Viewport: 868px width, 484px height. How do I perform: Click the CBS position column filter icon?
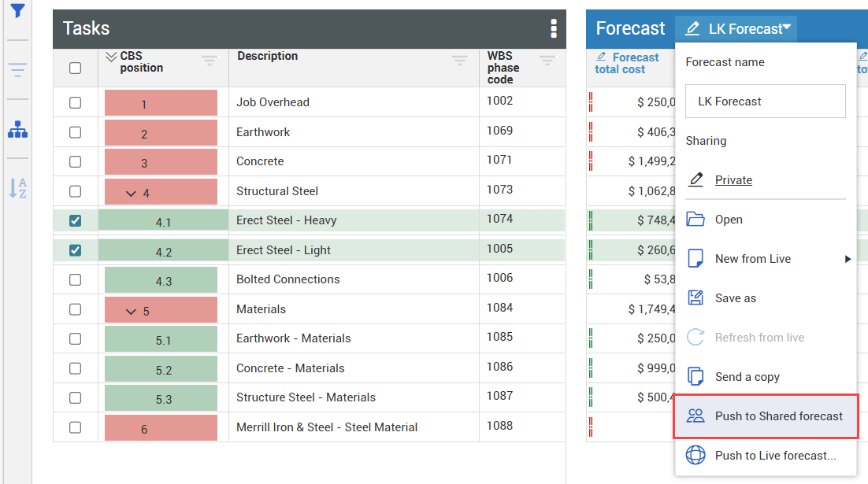point(209,61)
